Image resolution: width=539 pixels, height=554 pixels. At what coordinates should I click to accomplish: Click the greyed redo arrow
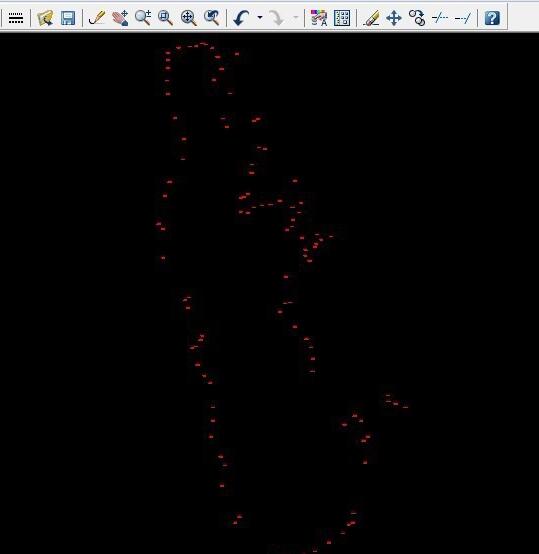[276, 18]
